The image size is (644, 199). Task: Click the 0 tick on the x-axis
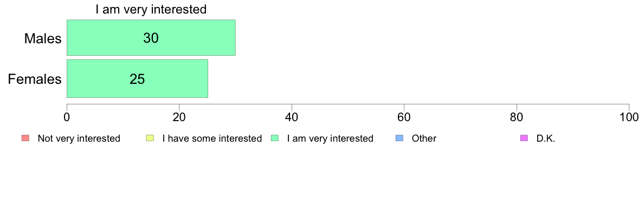67,117
